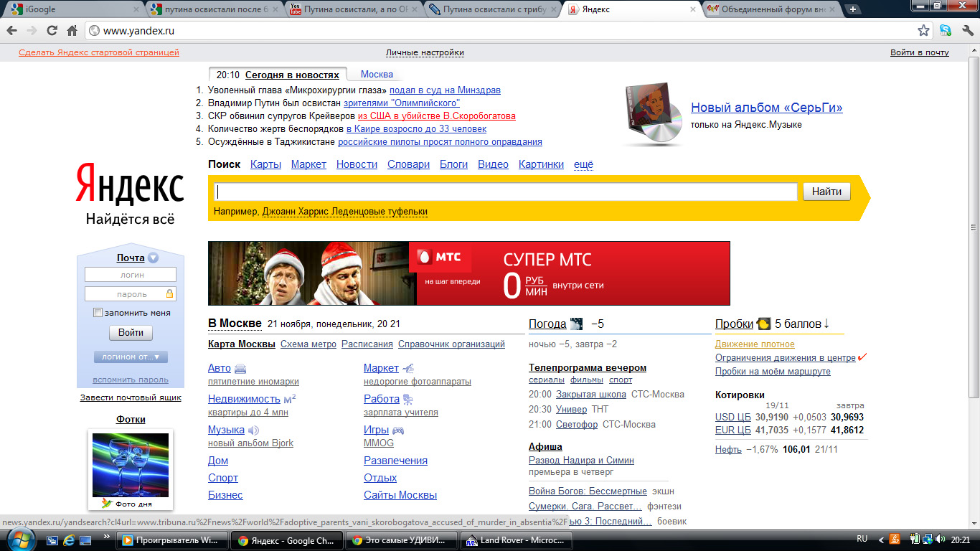Open the 'Схема метро' link
The image size is (980, 551).
(x=308, y=344)
